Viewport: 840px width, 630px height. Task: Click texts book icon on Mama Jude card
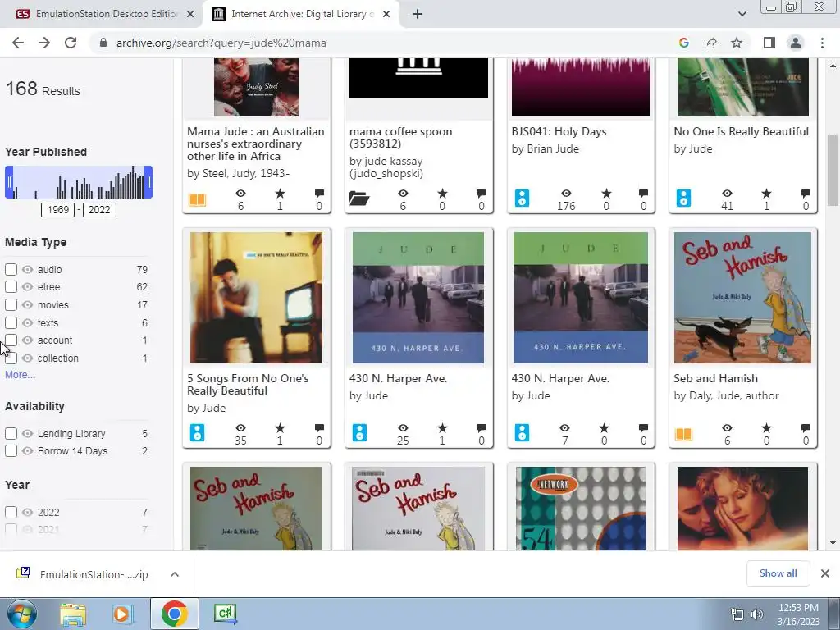[x=197, y=200]
